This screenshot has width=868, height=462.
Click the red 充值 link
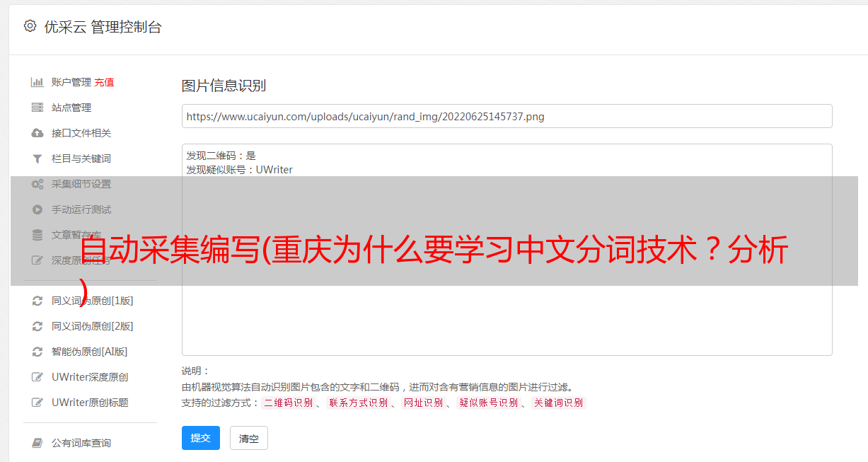pos(104,82)
